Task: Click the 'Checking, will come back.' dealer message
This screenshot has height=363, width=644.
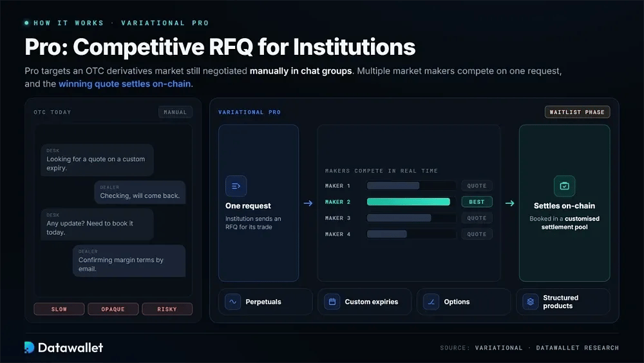Action: point(140,192)
